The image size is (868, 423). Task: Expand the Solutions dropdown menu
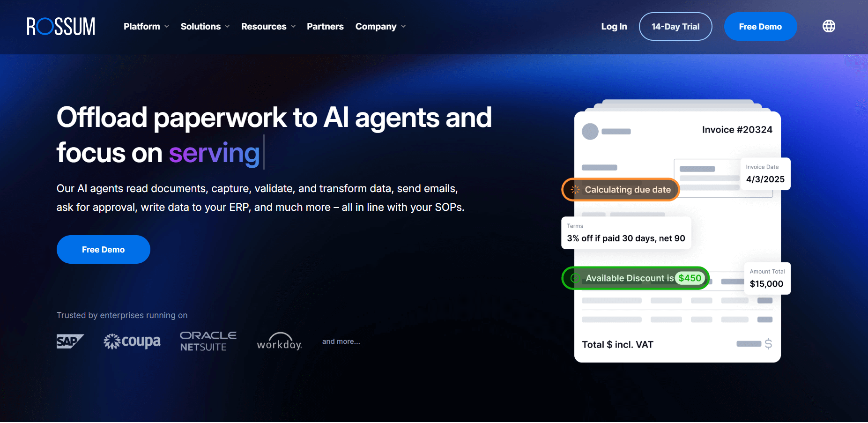coord(205,27)
